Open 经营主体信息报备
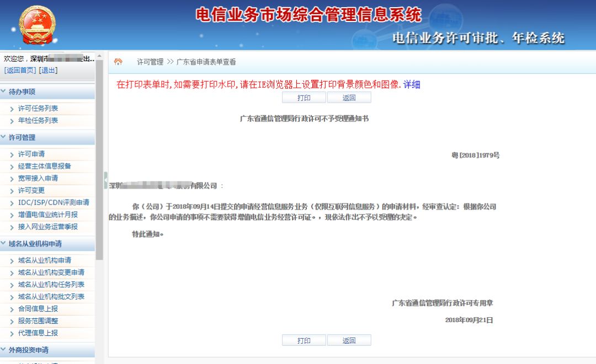Viewport: 596px width, 364px height. (x=45, y=166)
